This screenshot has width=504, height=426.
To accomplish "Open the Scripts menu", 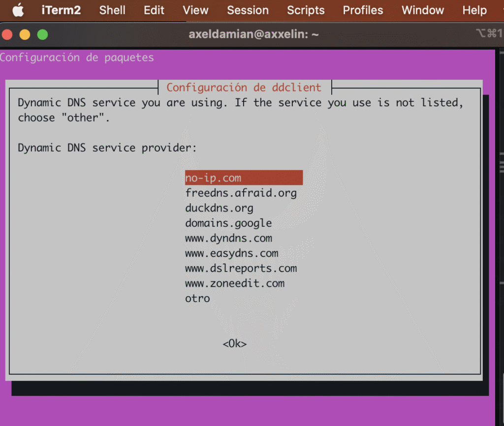I will click(306, 10).
